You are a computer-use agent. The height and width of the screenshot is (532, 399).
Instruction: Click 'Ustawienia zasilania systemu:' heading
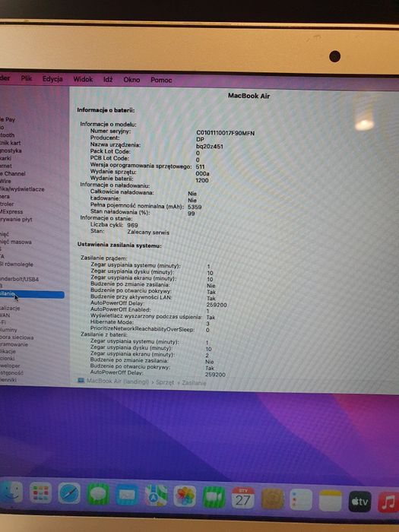coord(119,245)
